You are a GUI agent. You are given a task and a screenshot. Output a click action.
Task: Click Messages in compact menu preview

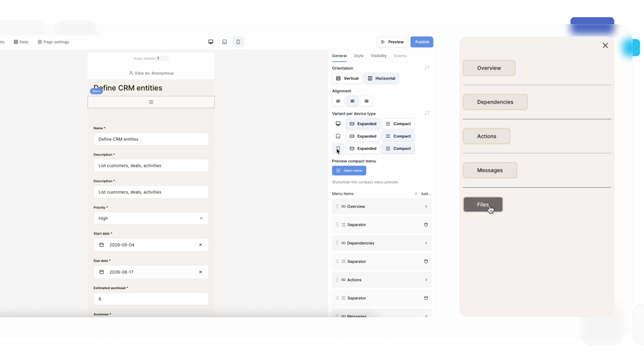point(490,171)
